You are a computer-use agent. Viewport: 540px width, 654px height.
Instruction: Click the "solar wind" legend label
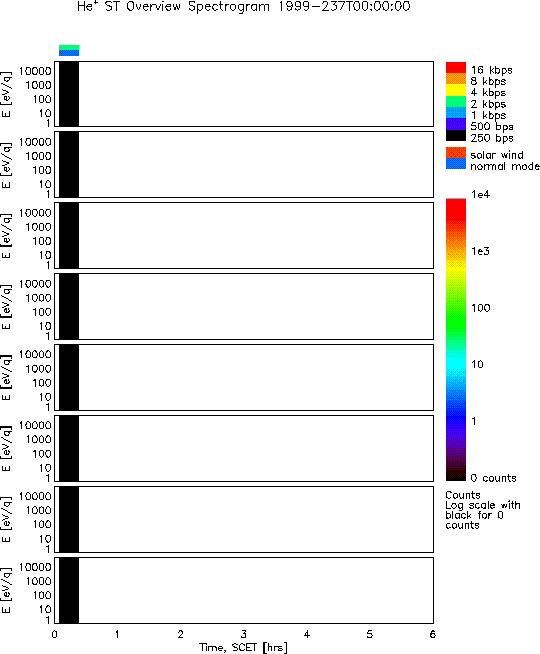click(497, 155)
